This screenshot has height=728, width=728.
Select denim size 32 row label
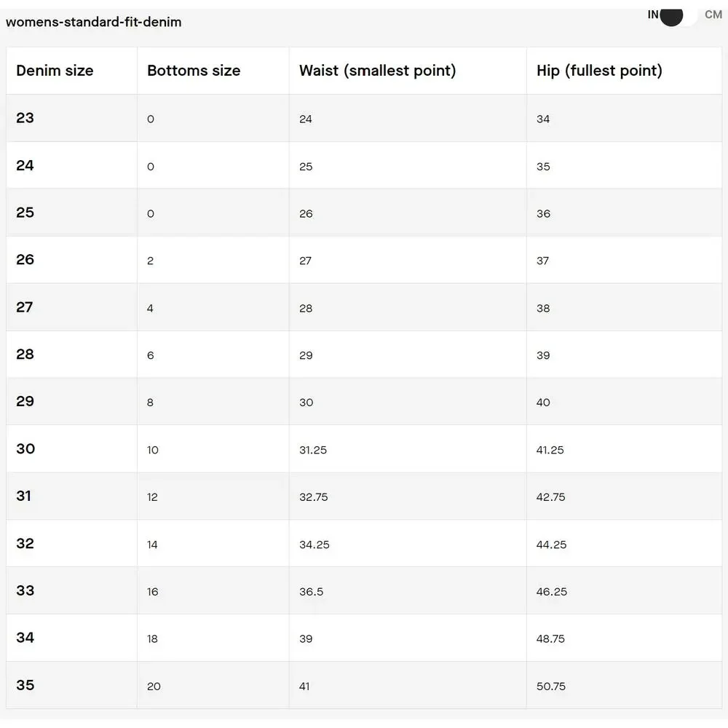[x=25, y=543]
